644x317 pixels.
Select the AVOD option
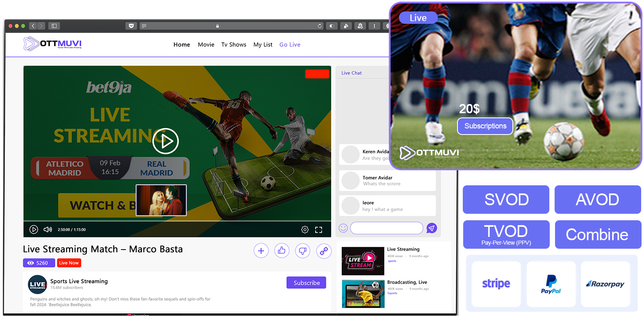point(598,200)
